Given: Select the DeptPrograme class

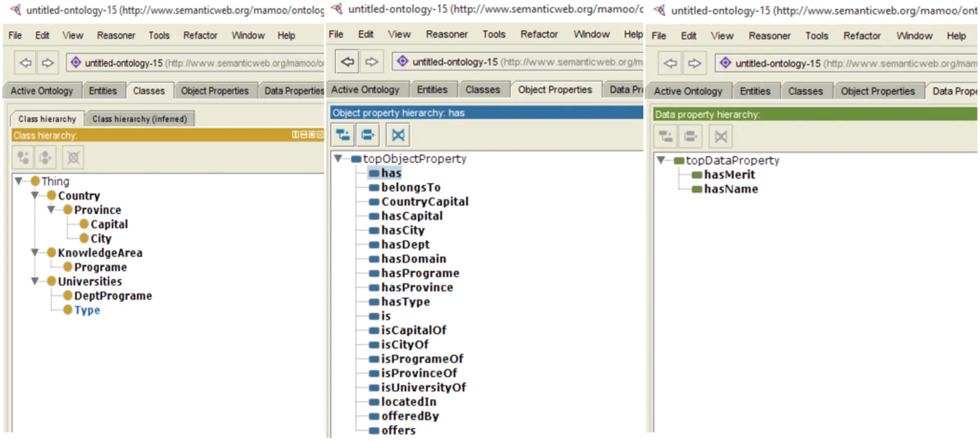Looking at the screenshot, I should pos(113,296).
